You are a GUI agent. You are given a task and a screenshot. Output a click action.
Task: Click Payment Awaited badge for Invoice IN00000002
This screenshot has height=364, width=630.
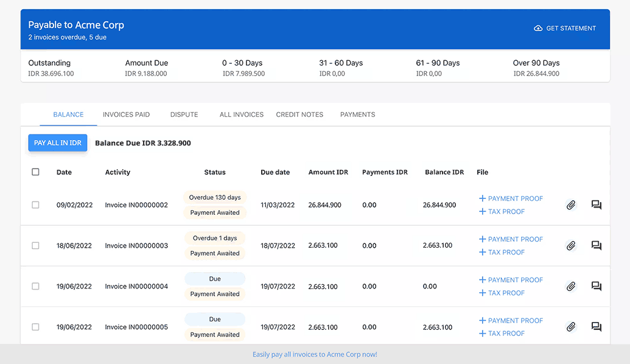click(x=215, y=212)
